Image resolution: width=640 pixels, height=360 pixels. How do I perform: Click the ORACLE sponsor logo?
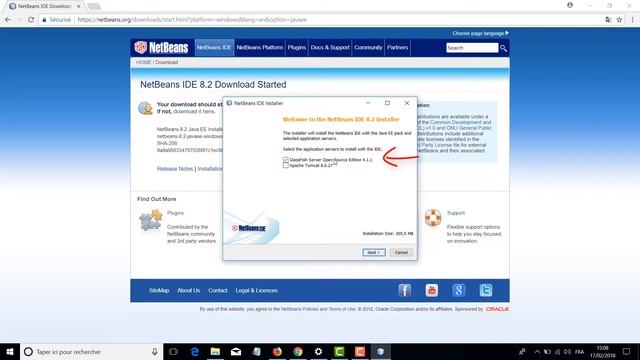(497, 309)
